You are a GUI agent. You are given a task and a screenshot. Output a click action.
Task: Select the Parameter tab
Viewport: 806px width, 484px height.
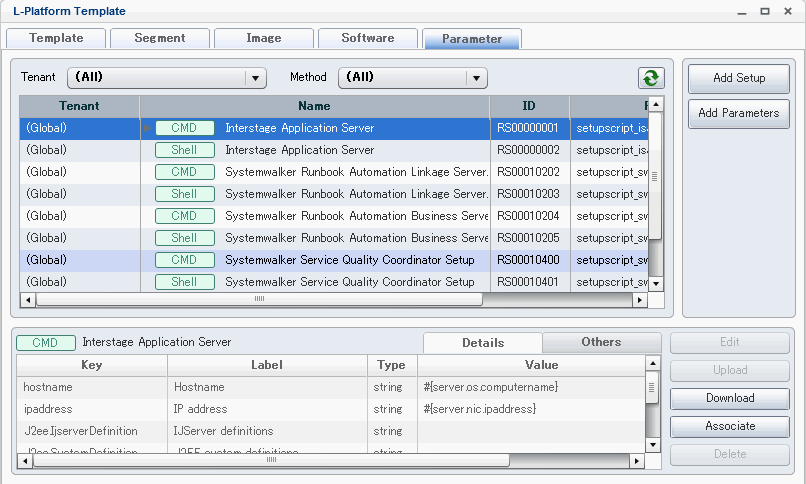click(472, 39)
